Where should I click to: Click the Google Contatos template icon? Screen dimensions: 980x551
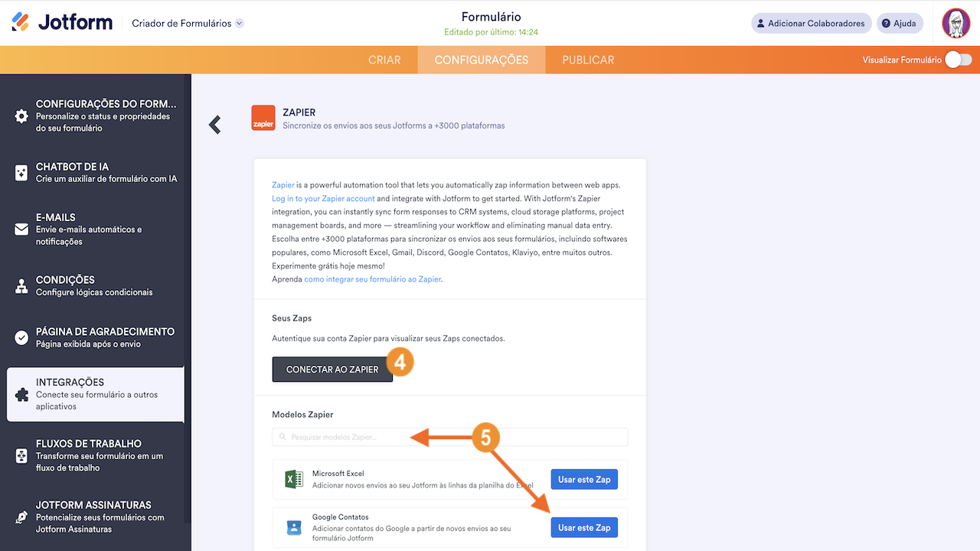point(293,527)
